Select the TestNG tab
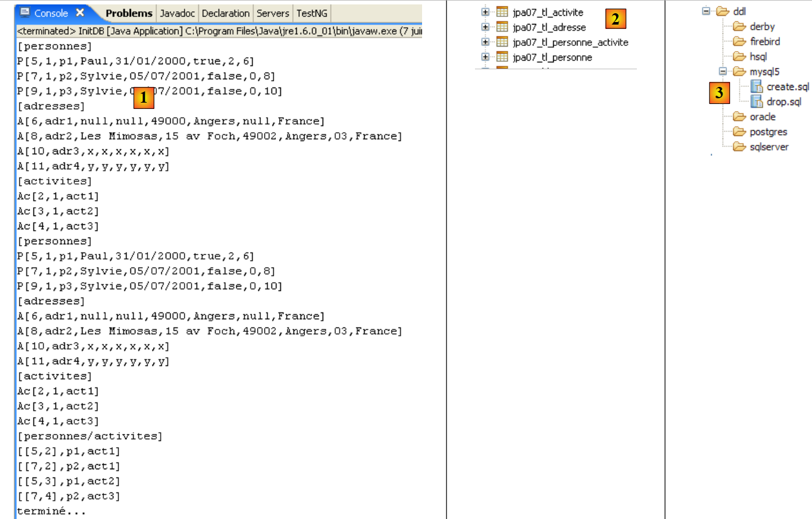Viewport: 812px width, 519px height. coord(311,13)
